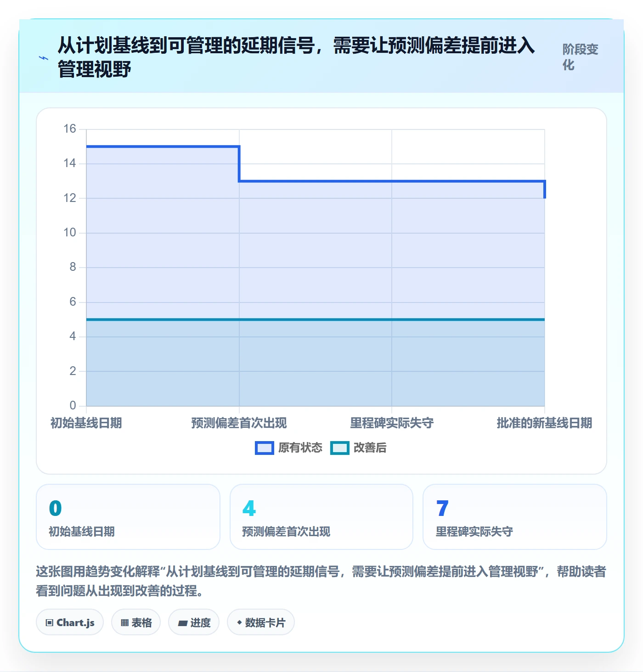643x672 pixels.
Task: Click the headline starting with 从计划基线到可管理
Action: pos(296,57)
